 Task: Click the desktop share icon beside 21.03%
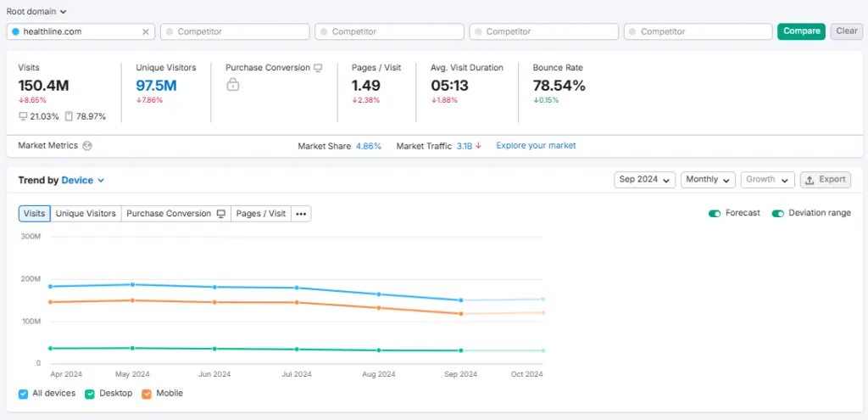click(x=23, y=116)
